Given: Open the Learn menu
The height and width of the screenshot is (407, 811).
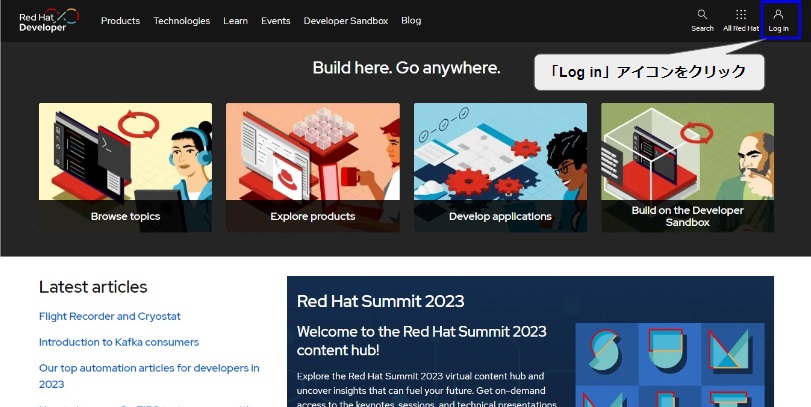Looking at the screenshot, I should click(235, 21).
